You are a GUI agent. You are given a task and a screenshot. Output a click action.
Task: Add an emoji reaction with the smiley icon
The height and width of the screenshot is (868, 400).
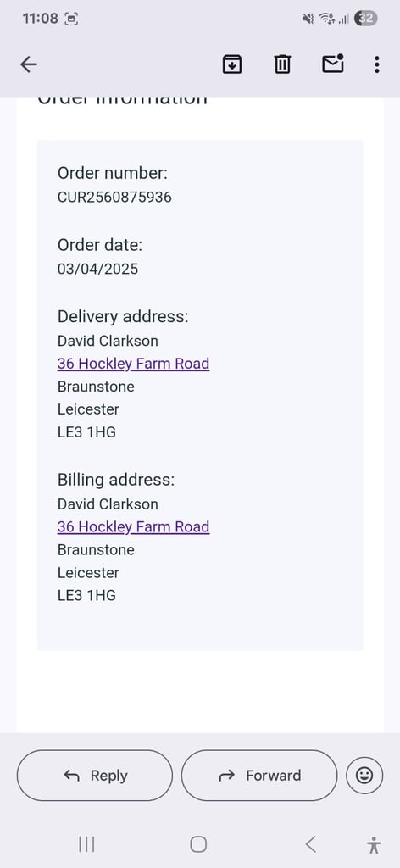click(x=364, y=776)
